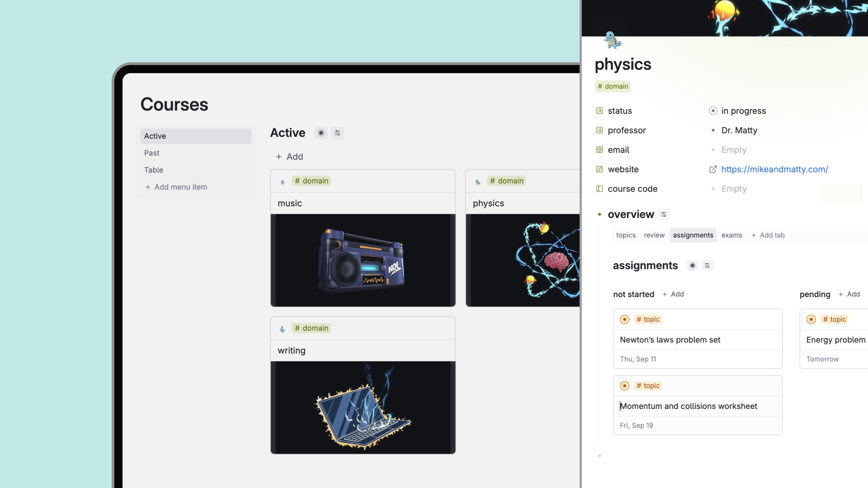This screenshot has height=488, width=868.
Task: Click topic tag on Newton's laws card
Action: click(648, 319)
